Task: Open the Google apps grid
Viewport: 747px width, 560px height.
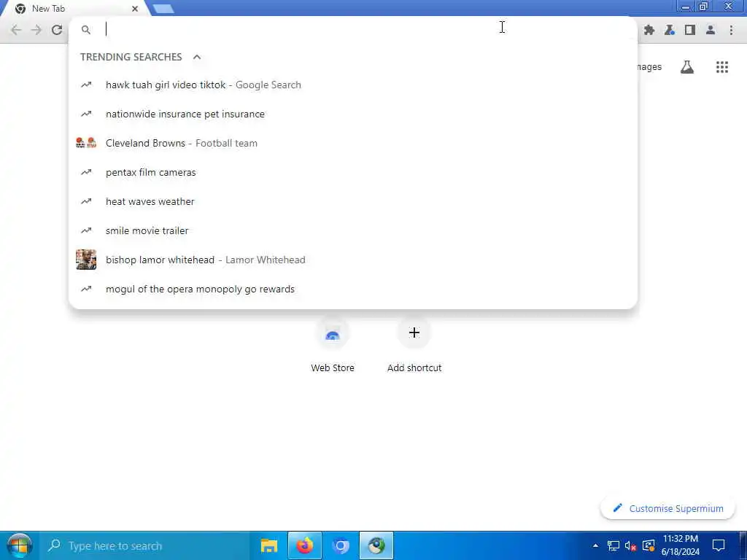Action: click(722, 67)
